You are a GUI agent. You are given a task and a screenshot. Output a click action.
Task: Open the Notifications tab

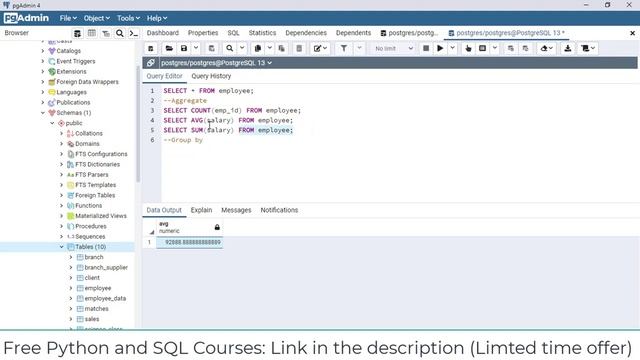(x=279, y=210)
